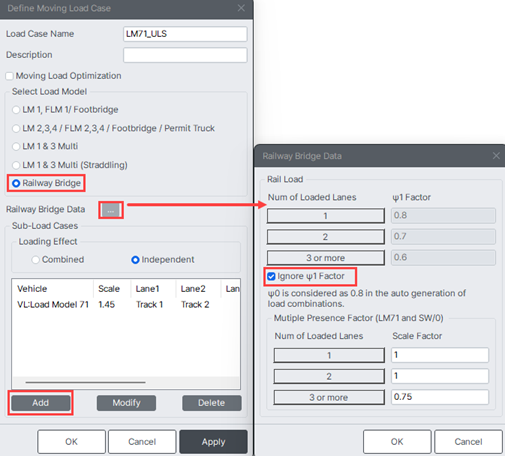Close the Railway Bridge Data dialog
505x456 pixels.
496,156
